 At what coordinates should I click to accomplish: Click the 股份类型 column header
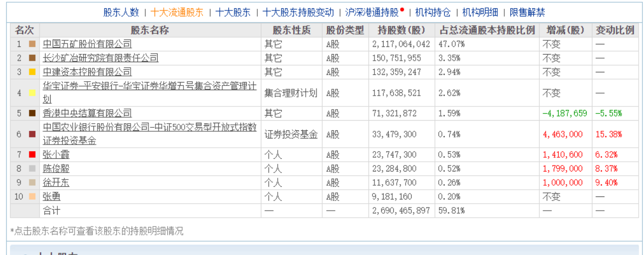[345, 30]
